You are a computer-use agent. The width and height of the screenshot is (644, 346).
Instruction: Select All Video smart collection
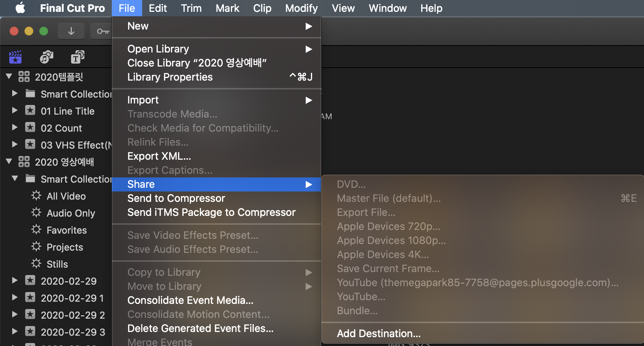[x=66, y=196]
